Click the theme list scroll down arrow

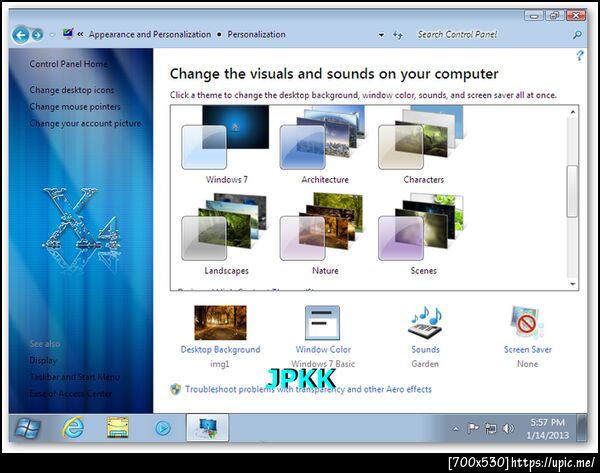coord(572,284)
